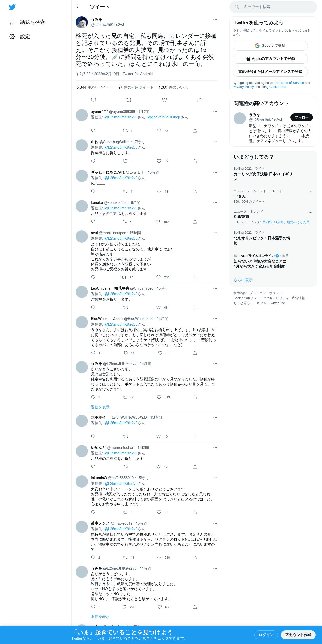Follow うみを with the フォロー button
The height and width of the screenshot is (644, 322).
click(x=302, y=117)
